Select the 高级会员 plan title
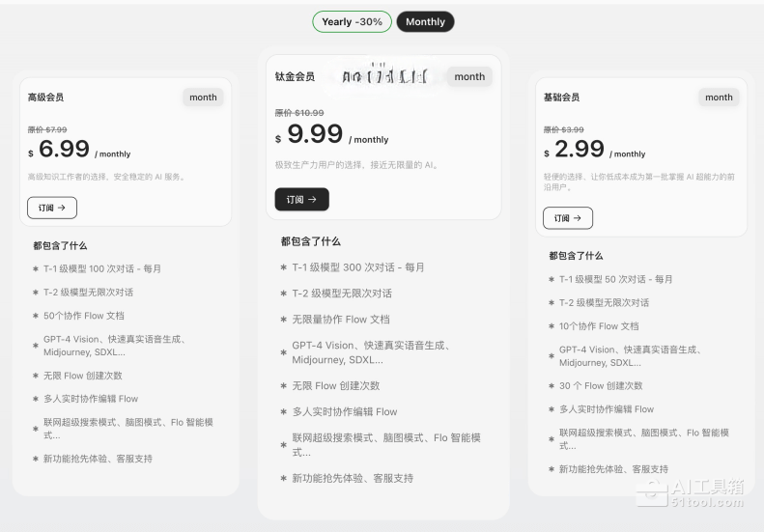 coord(45,98)
